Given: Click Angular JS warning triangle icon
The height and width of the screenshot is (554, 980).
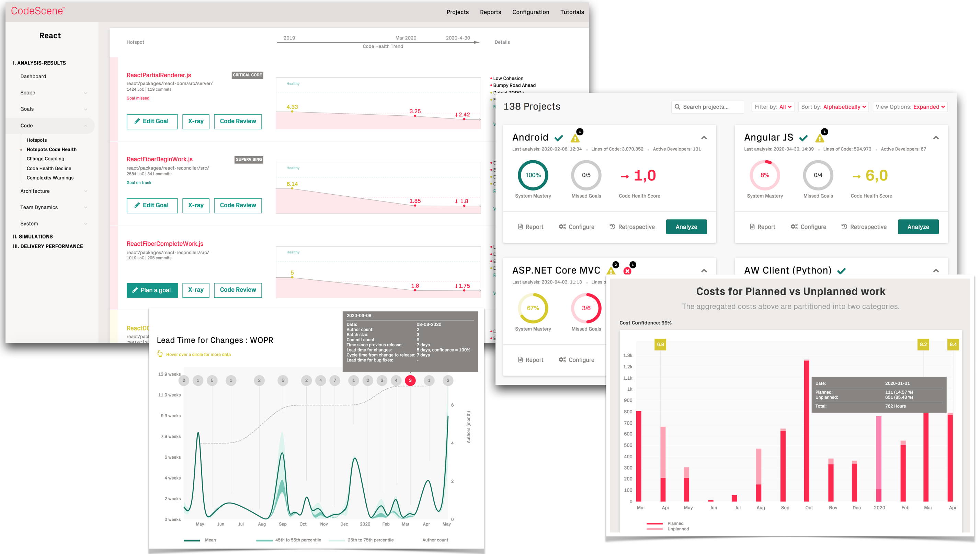Looking at the screenshot, I should (x=819, y=138).
